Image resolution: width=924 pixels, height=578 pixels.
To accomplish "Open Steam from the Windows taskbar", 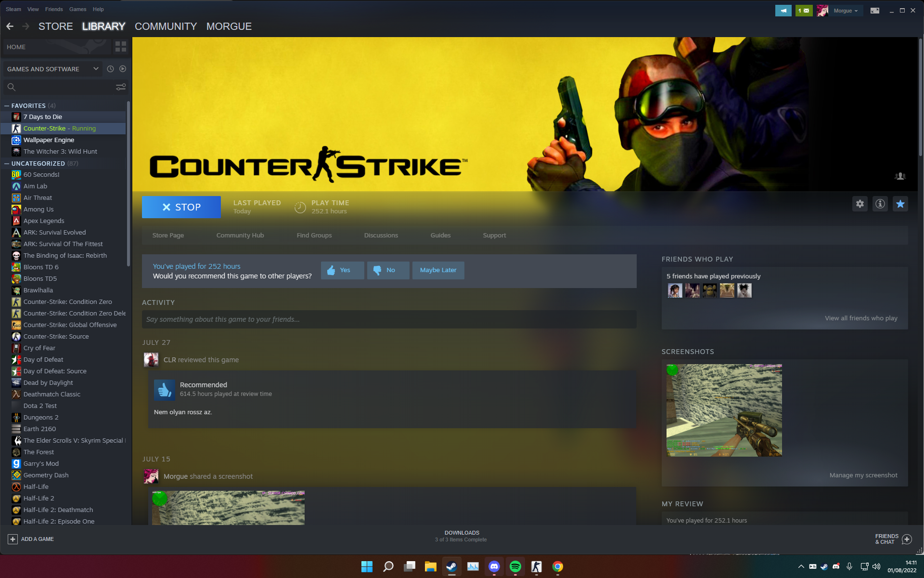I will [x=451, y=566].
